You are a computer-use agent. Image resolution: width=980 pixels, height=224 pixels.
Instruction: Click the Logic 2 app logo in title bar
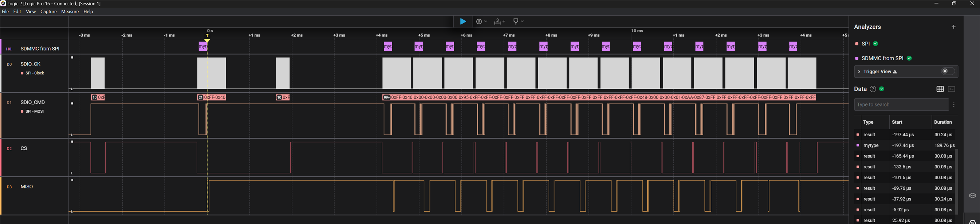pos(3,3)
